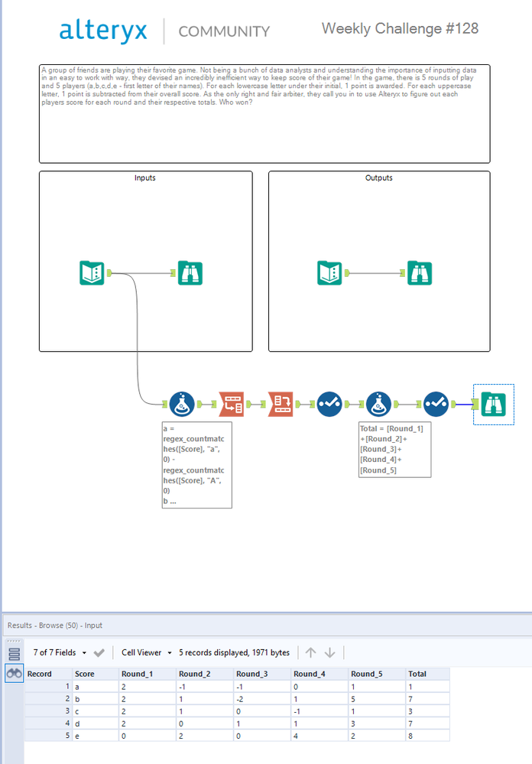Click the Total column header
532x764 pixels.
coord(428,674)
